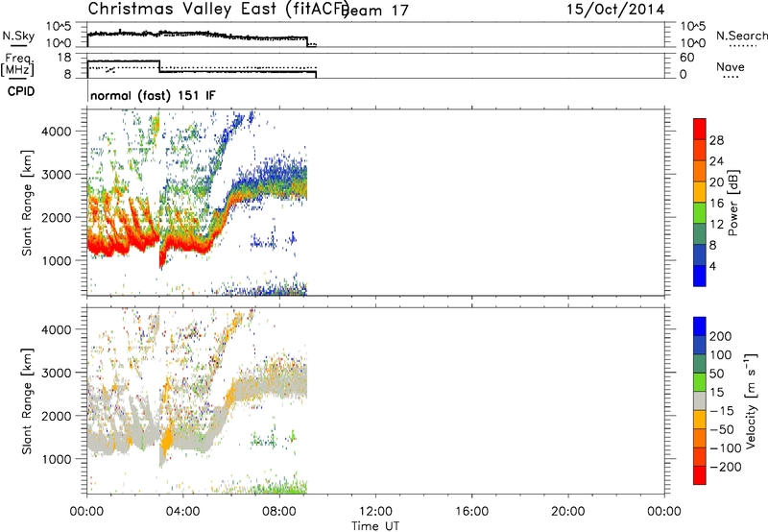Click the 20:00 time axis label
The height and width of the screenshot is (532, 768).
[567, 512]
